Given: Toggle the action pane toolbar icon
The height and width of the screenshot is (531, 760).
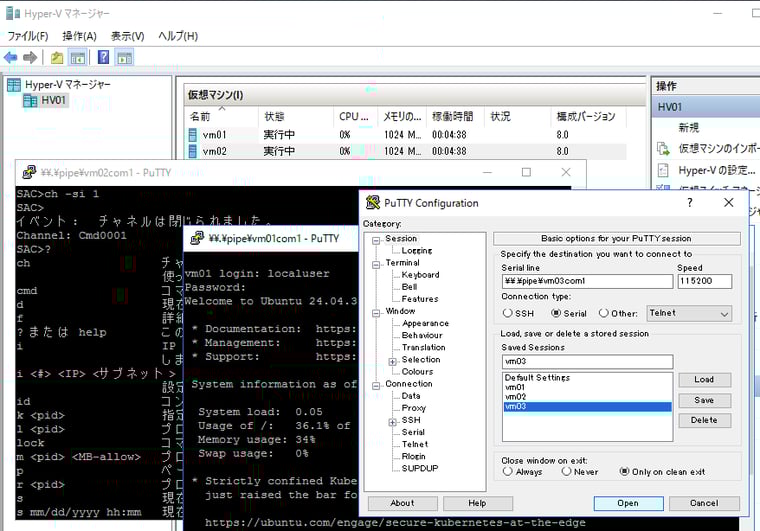Looking at the screenshot, I should (125, 58).
